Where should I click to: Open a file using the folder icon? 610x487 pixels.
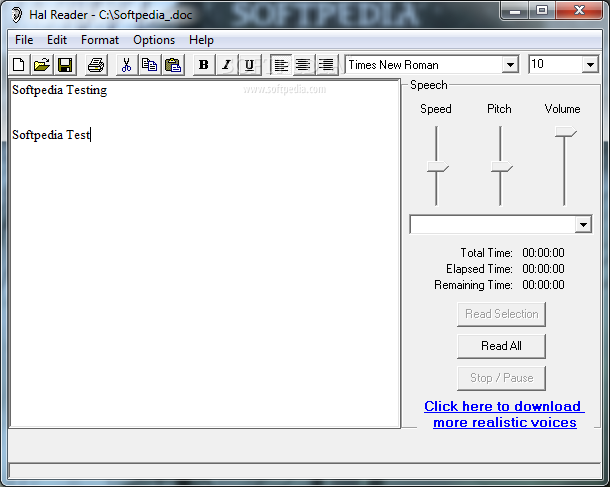tap(42, 65)
